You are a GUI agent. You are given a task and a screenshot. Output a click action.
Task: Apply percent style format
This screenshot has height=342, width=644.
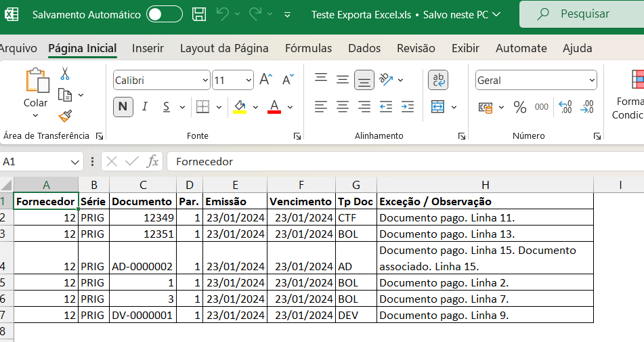click(520, 108)
